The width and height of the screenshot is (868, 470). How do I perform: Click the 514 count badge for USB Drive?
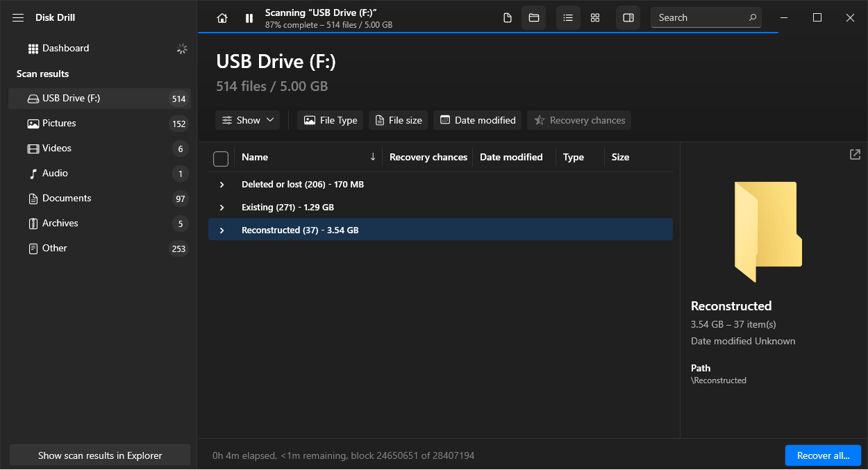[179, 99]
